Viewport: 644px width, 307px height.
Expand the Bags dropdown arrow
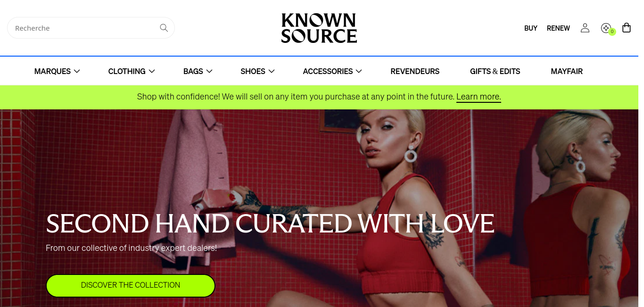tap(209, 71)
